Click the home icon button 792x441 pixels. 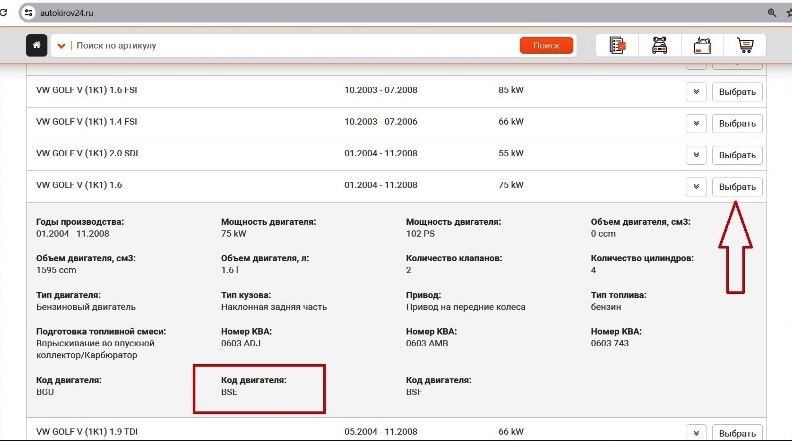(x=36, y=45)
